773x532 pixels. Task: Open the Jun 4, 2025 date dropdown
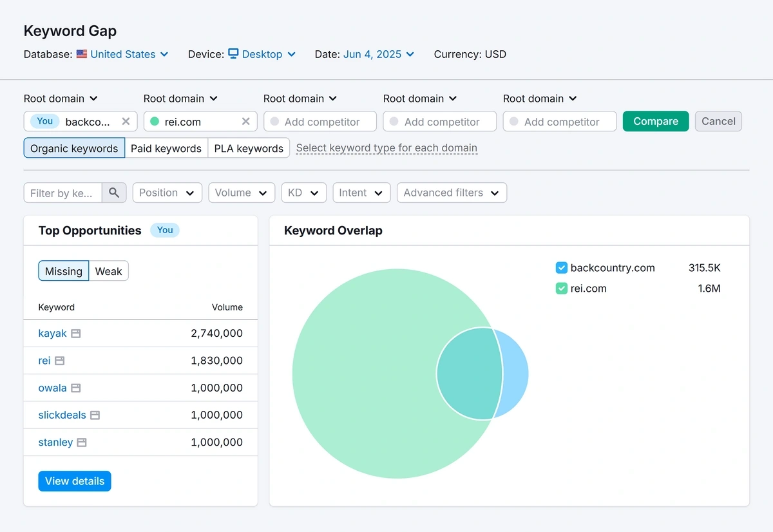coord(379,54)
